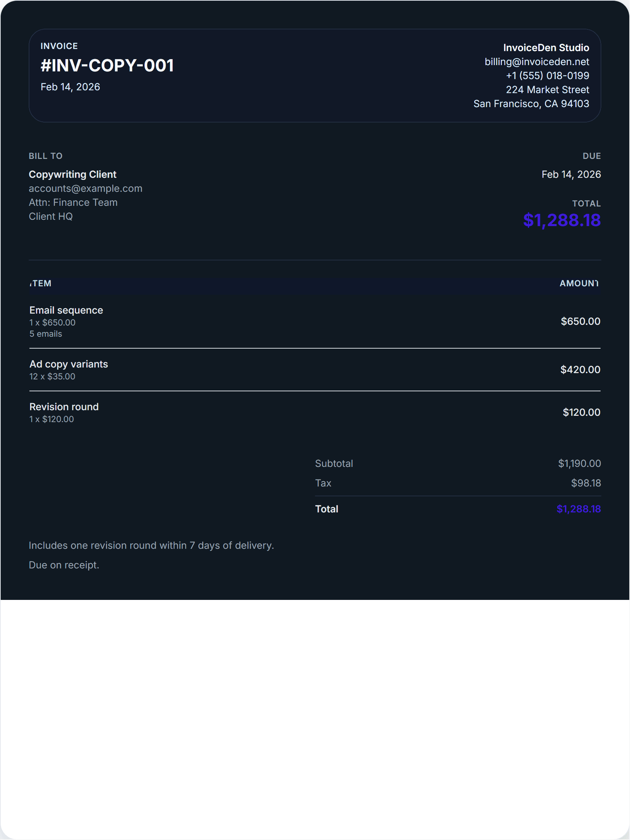The height and width of the screenshot is (840, 630).
Task: Click the billing@invoiceden.net email address
Action: (x=537, y=62)
